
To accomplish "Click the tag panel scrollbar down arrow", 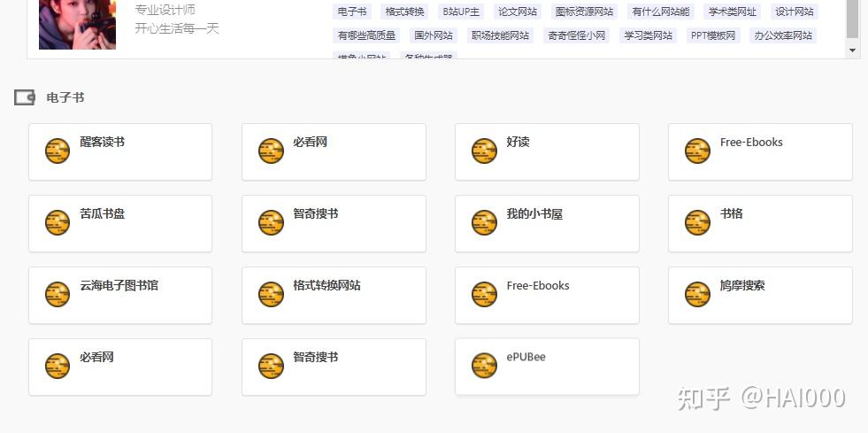I will coord(852,50).
